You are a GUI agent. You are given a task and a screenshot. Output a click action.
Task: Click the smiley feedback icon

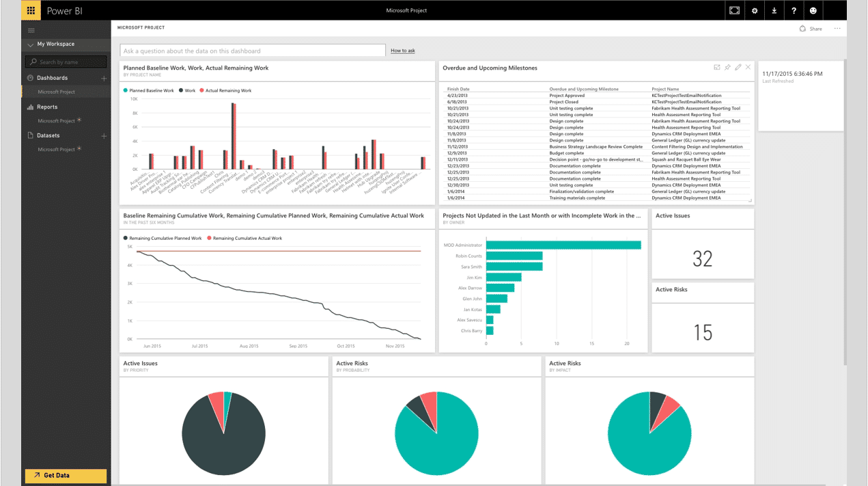click(x=813, y=11)
